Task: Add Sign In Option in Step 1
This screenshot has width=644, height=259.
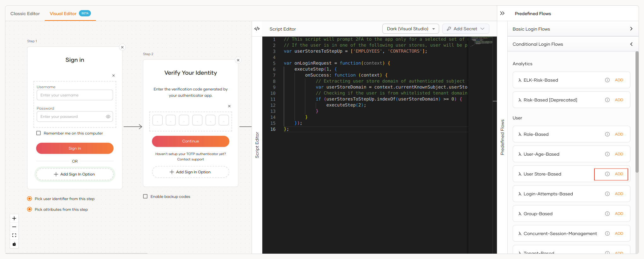Action: [x=75, y=174]
